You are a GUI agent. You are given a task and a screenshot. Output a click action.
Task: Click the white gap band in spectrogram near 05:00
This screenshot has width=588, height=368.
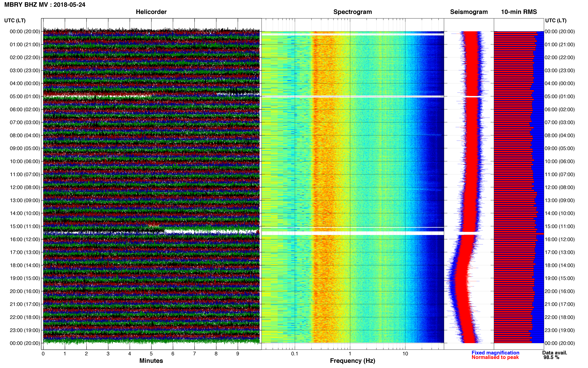[x=352, y=97]
